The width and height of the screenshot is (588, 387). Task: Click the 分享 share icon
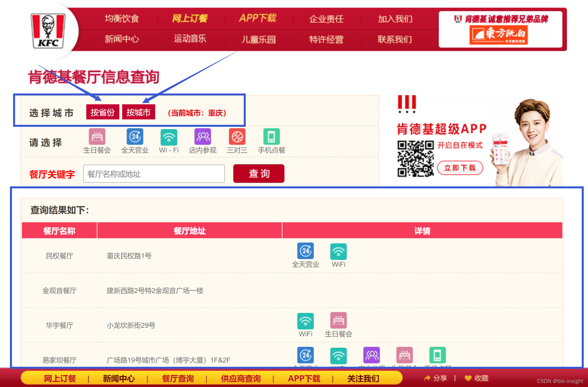pos(427,378)
